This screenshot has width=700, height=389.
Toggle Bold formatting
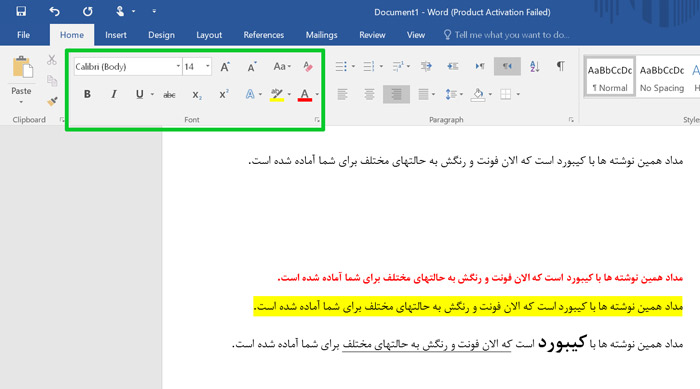(87, 94)
